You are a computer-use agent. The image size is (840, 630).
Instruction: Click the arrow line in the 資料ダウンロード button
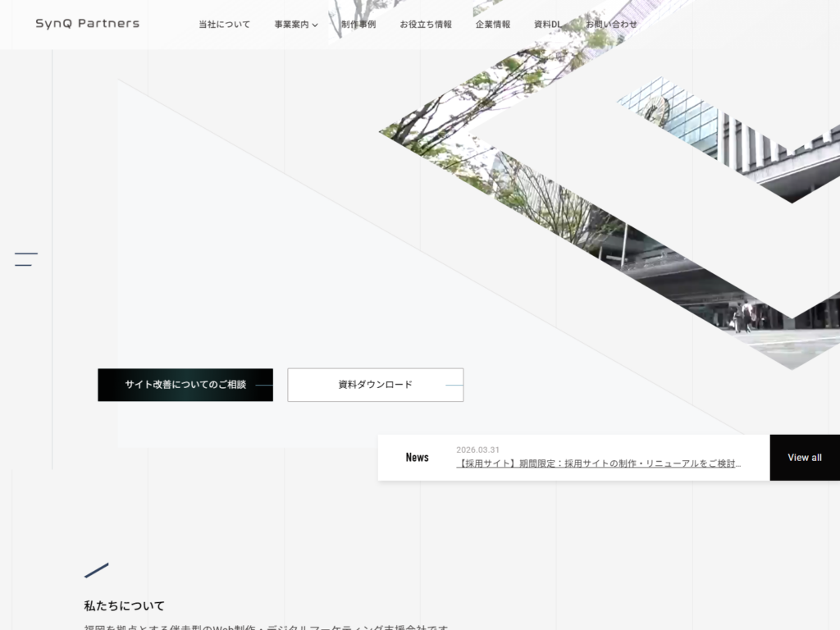click(454, 385)
